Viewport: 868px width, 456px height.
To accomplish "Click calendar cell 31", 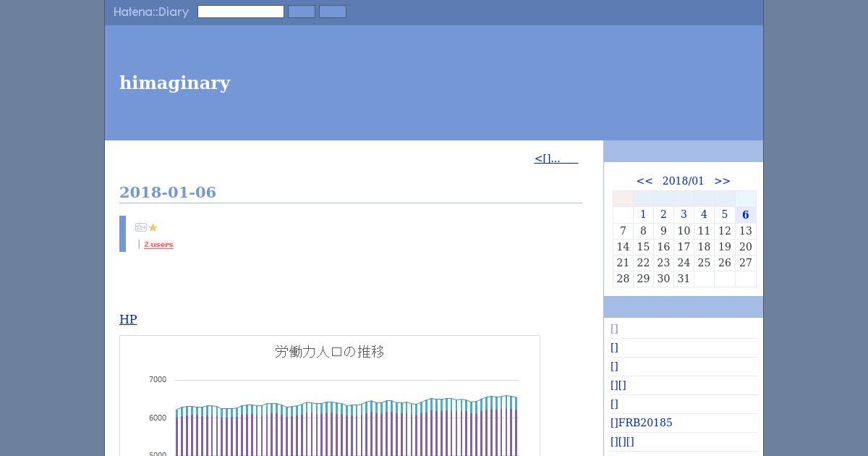I will (684, 279).
